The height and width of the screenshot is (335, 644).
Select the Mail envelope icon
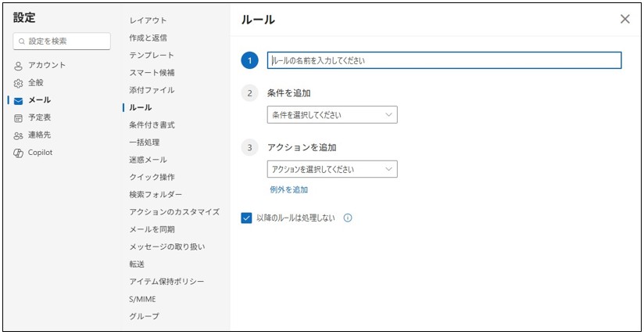coord(18,100)
